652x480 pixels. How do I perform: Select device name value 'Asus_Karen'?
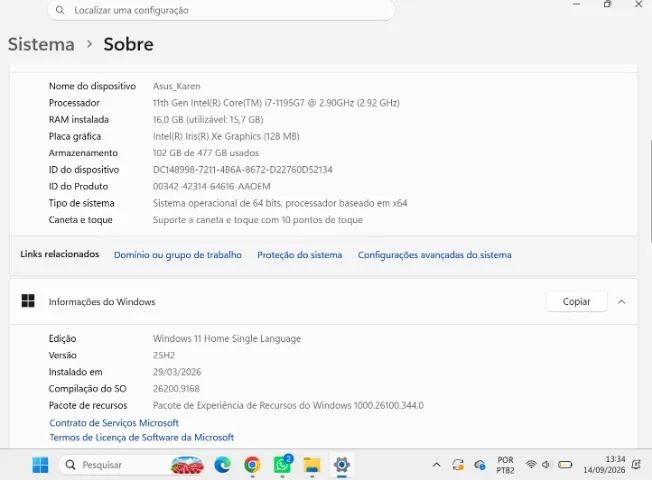176,86
